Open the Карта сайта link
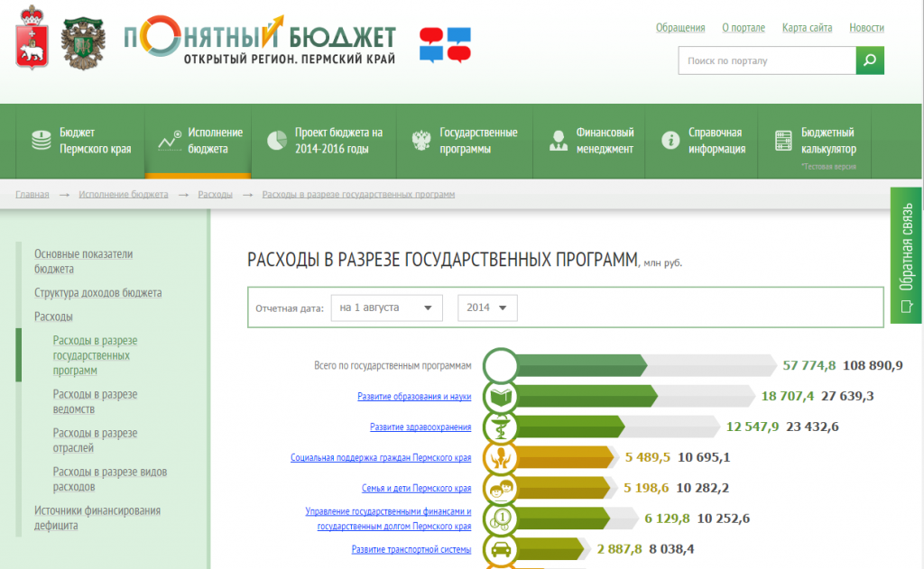 click(808, 28)
